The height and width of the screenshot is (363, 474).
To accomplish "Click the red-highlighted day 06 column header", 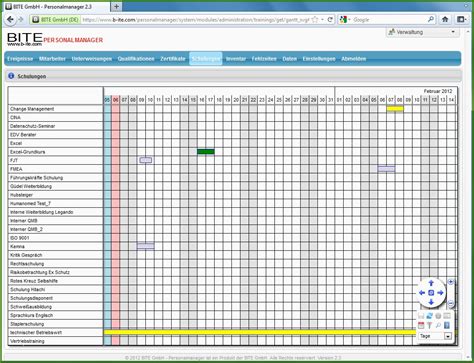I will pyautogui.click(x=116, y=100).
